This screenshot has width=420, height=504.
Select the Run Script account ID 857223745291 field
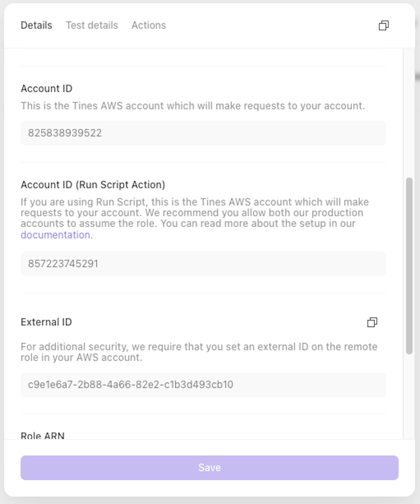(x=203, y=264)
